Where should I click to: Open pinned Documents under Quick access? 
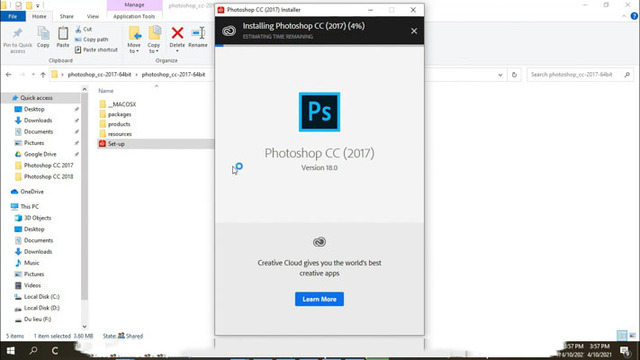[38, 131]
